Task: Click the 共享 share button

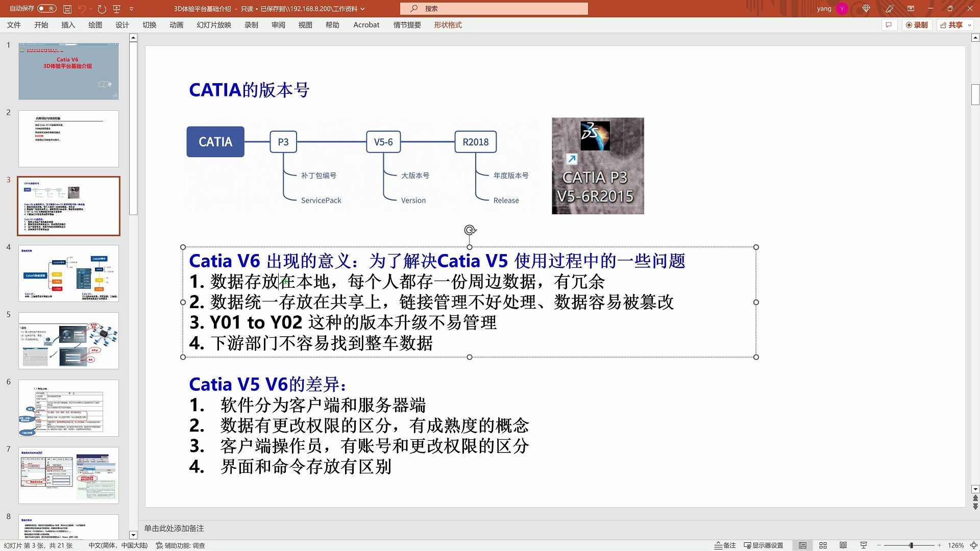Action: pos(951,25)
